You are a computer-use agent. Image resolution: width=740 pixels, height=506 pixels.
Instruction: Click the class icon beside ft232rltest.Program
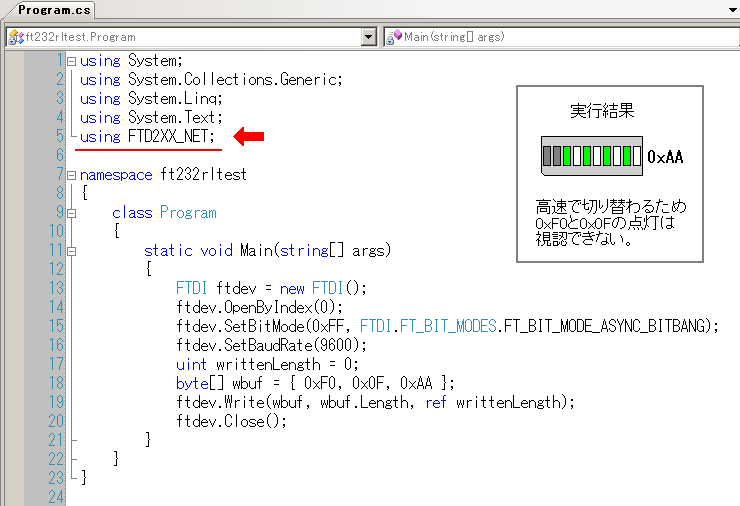pyautogui.click(x=16, y=37)
